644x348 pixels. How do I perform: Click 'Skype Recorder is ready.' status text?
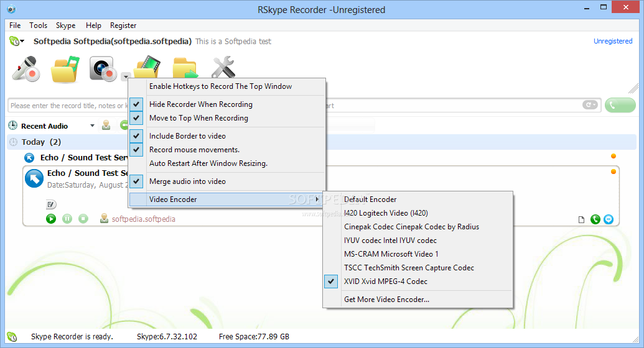click(x=72, y=337)
